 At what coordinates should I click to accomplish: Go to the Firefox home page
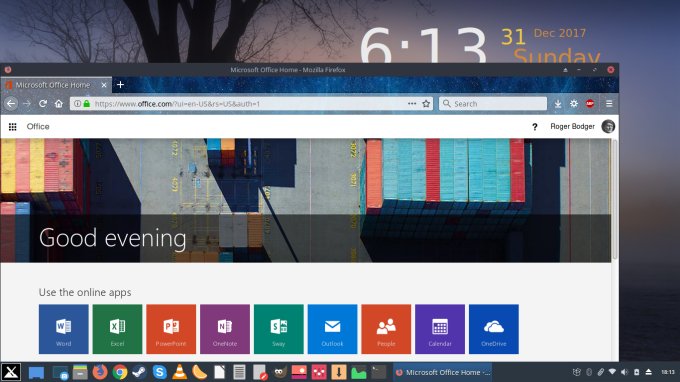pos(59,104)
